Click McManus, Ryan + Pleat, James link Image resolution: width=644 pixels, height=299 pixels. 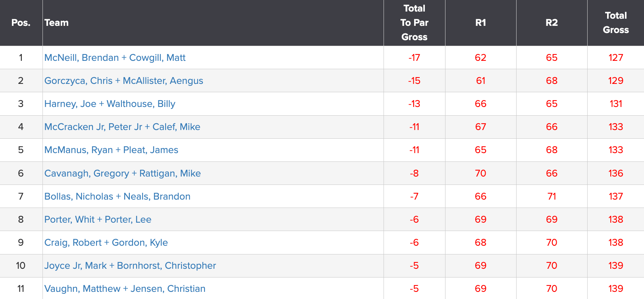[111, 150]
